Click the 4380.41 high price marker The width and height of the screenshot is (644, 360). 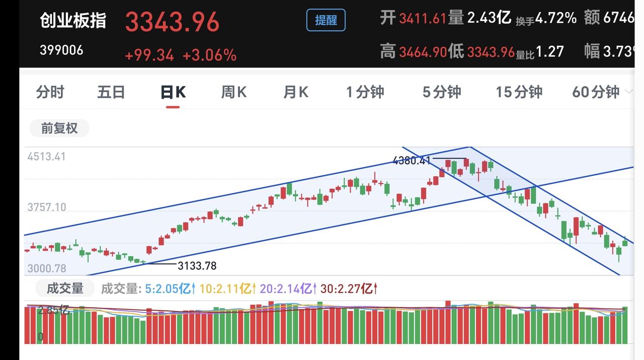coord(412,161)
